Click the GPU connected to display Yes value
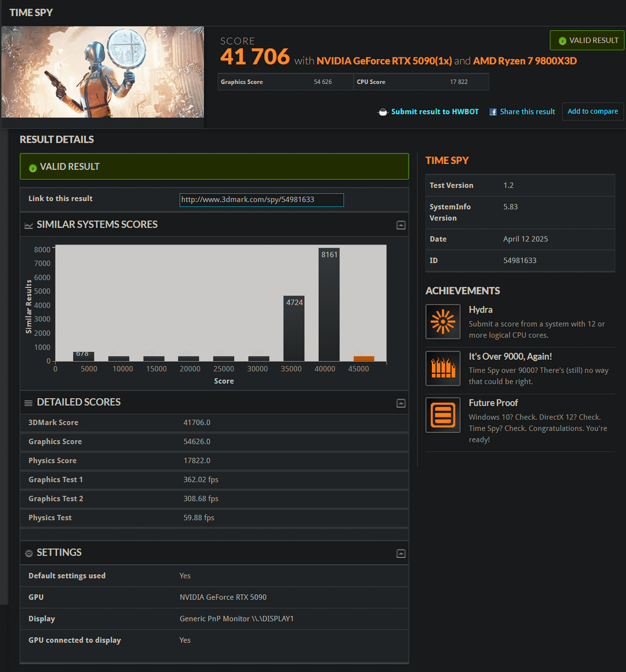The image size is (626, 672). (x=185, y=640)
